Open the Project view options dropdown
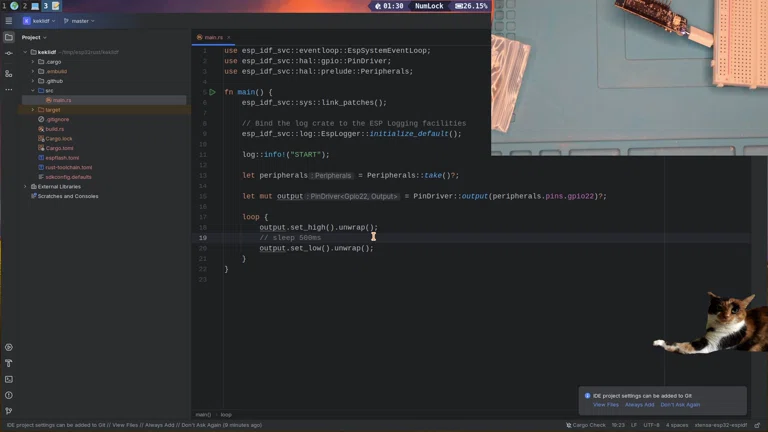This screenshot has width=768, height=432. point(34,37)
